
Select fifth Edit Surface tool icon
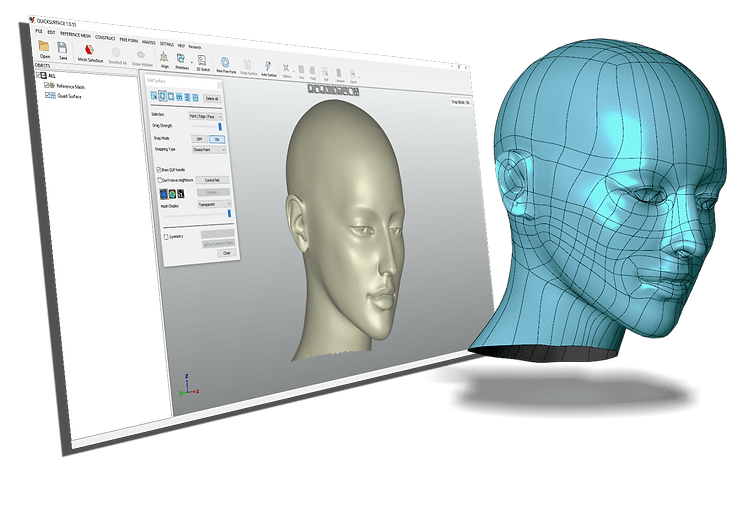coord(187,98)
